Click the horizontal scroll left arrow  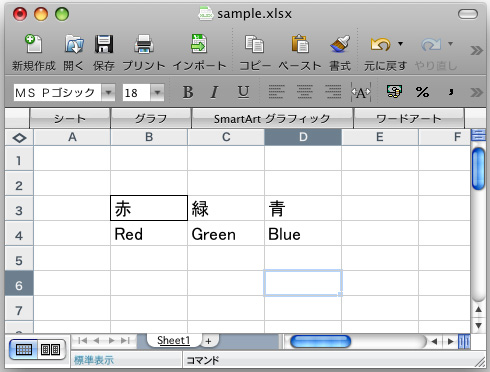[434, 341]
